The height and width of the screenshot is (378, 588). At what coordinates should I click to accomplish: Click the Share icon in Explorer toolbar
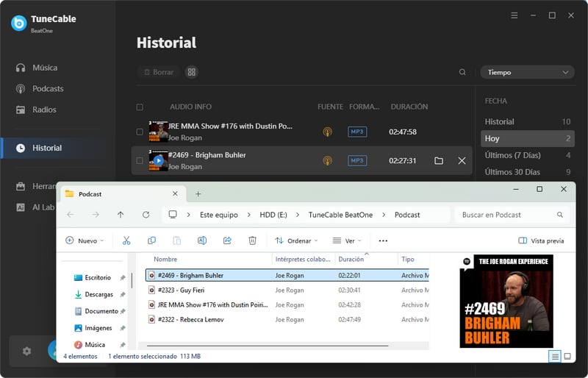[227, 240]
